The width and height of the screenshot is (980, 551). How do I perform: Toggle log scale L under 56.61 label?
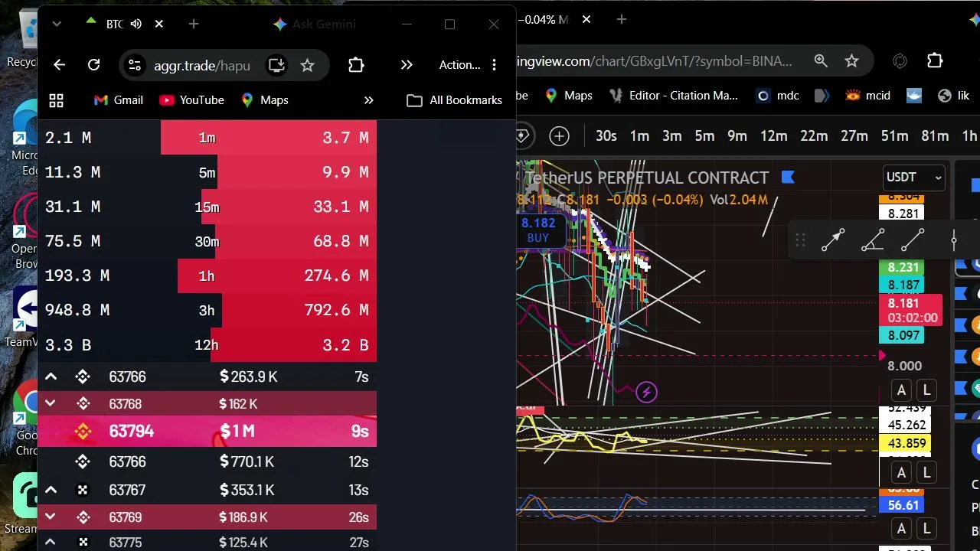click(926, 528)
